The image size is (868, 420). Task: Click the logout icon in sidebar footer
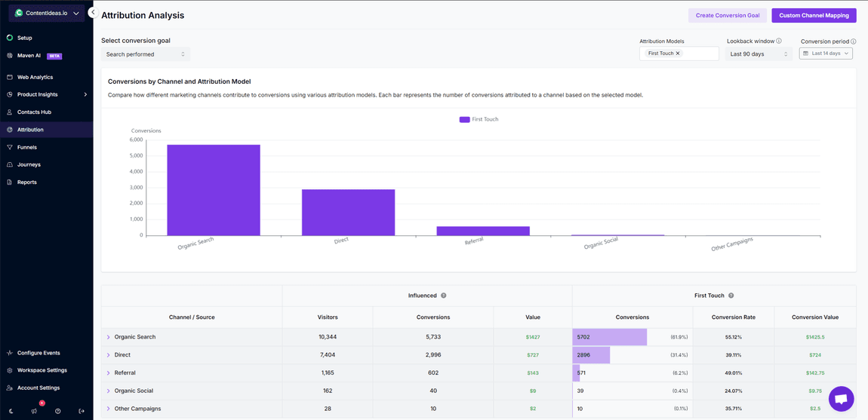(82, 411)
